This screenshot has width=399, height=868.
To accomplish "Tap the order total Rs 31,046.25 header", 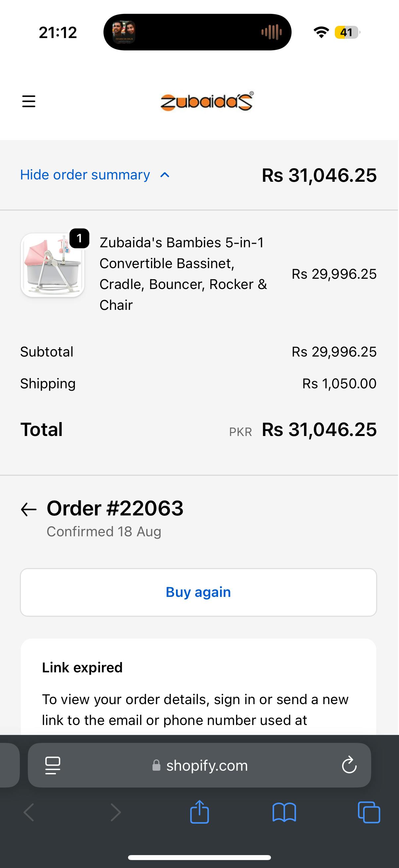I will pos(319,175).
